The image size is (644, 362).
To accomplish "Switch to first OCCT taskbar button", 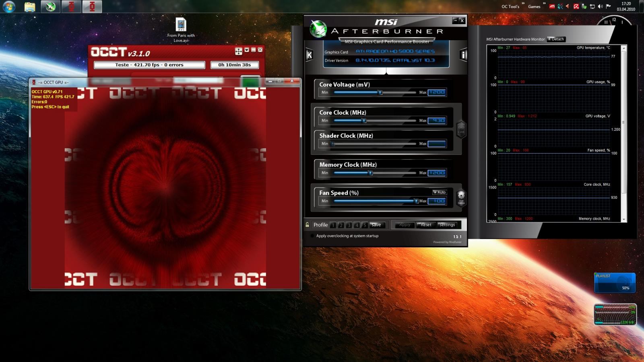I will coord(71,6).
